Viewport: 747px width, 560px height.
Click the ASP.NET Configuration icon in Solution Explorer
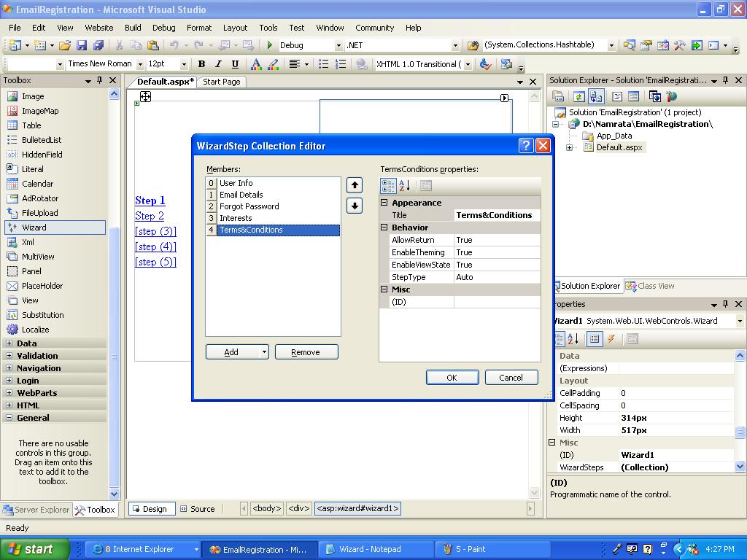(x=672, y=97)
